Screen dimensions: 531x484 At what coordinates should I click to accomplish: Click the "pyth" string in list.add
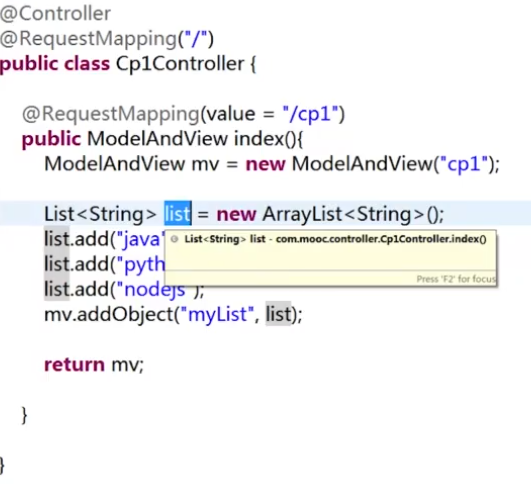coord(141,265)
